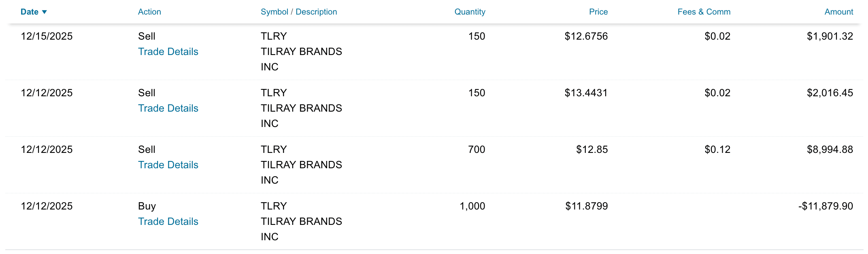Sort by the Quantity column header
Image resolution: width=868 pixels, height=254 pixels.
point(470,12)
